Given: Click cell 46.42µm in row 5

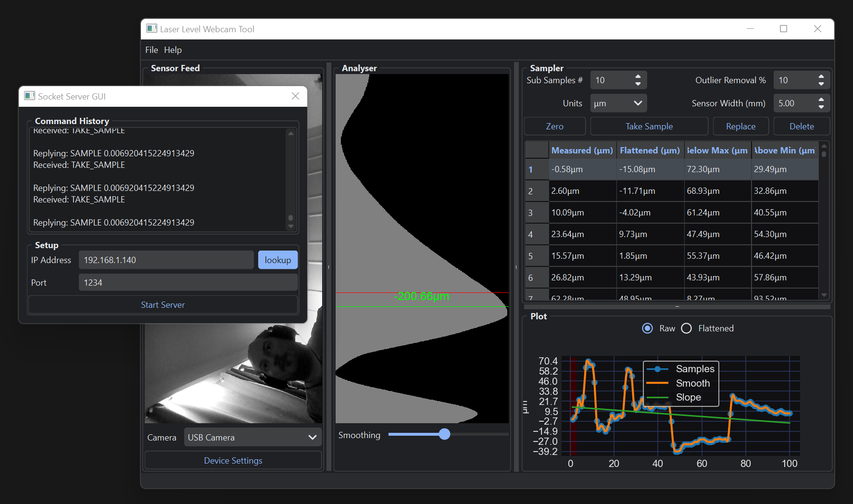Looking at the screenshot, I should pyautogui.click(x=785, y=256).
